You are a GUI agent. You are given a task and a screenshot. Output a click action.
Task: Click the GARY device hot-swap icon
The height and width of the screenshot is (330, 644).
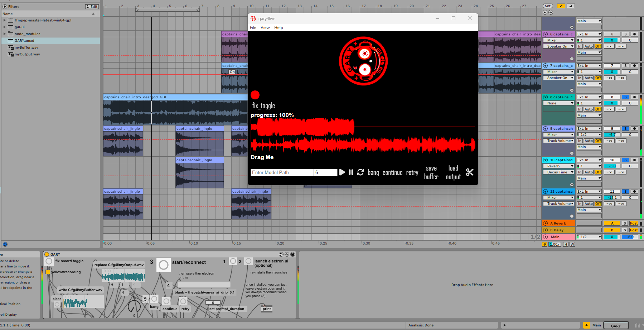[x=287, y=255]
